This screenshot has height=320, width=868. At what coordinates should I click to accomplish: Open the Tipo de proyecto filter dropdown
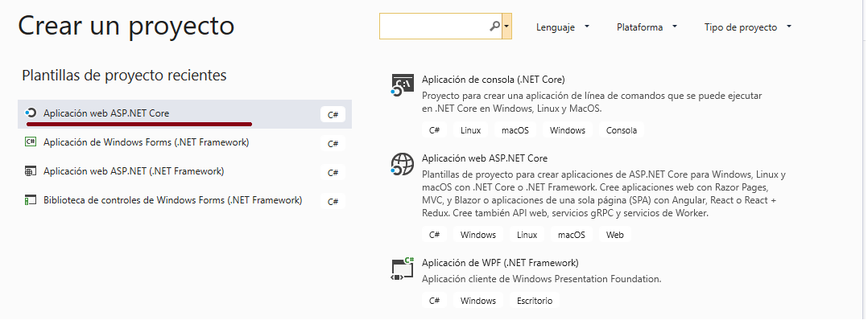coord(748,27)
